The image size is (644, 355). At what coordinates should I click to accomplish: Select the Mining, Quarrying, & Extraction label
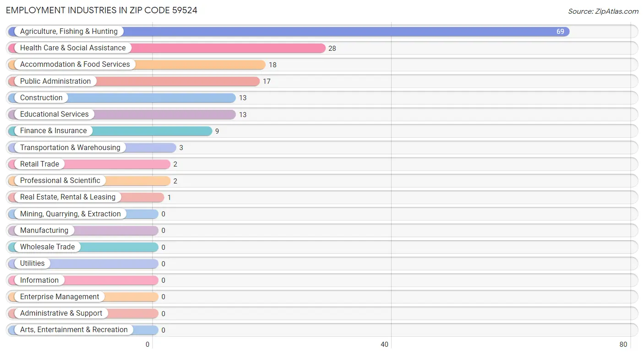[71, 214]
